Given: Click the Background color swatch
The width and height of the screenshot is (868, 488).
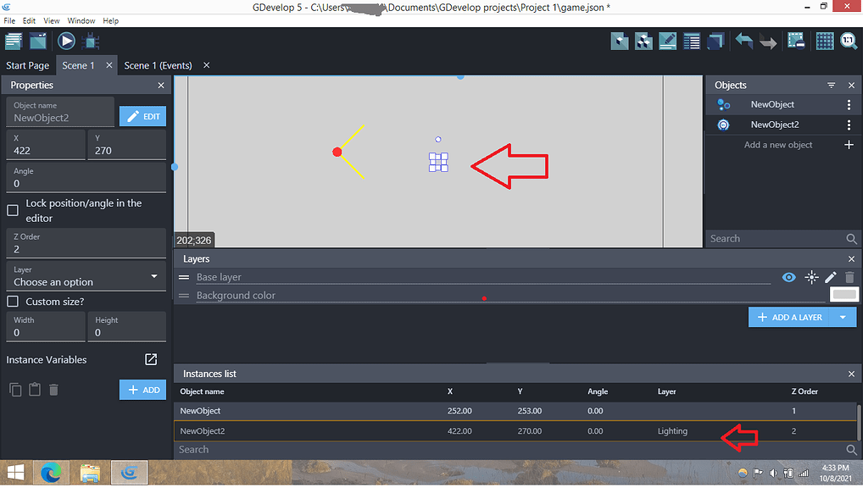Looking at the screenshot, I should click(x=843, y=294).
